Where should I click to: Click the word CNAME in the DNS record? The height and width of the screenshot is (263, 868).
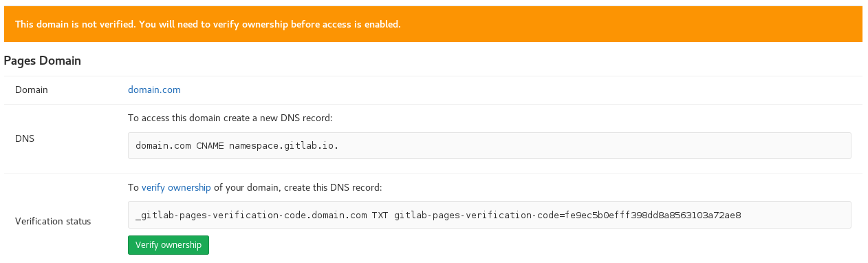210,146
